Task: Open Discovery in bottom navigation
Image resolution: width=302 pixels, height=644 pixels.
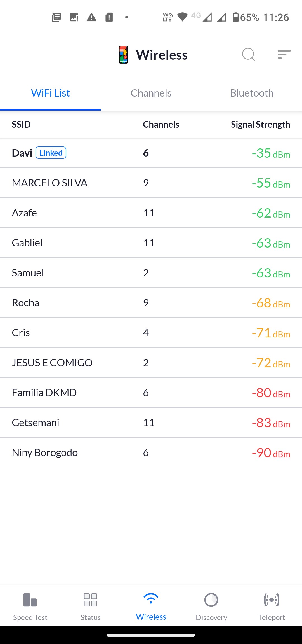Action: click(211, 605)
